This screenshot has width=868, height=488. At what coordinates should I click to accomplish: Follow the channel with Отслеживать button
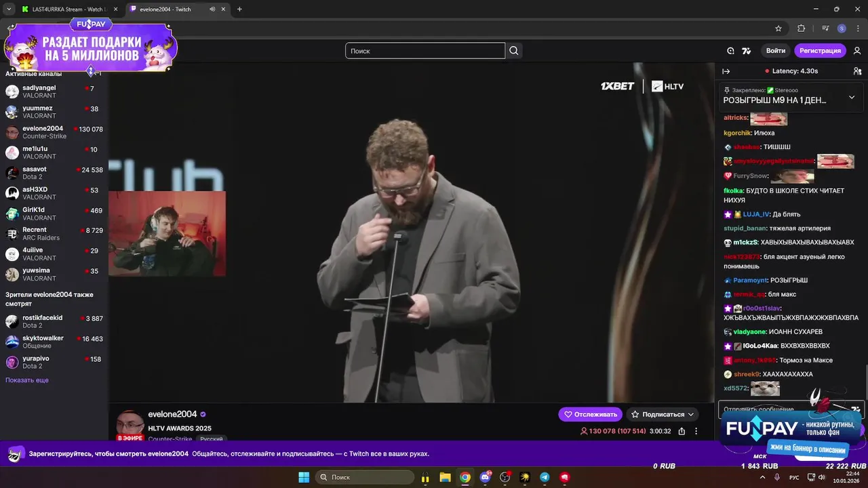point(590,414)
